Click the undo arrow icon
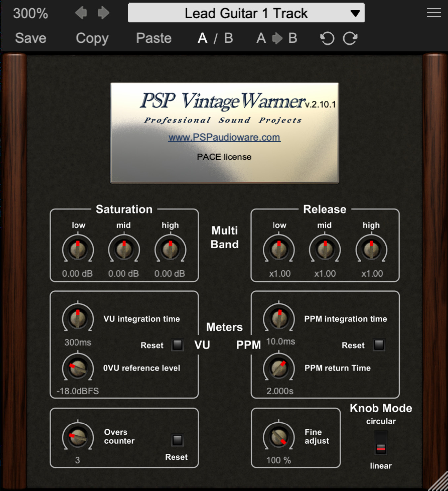 327,38
